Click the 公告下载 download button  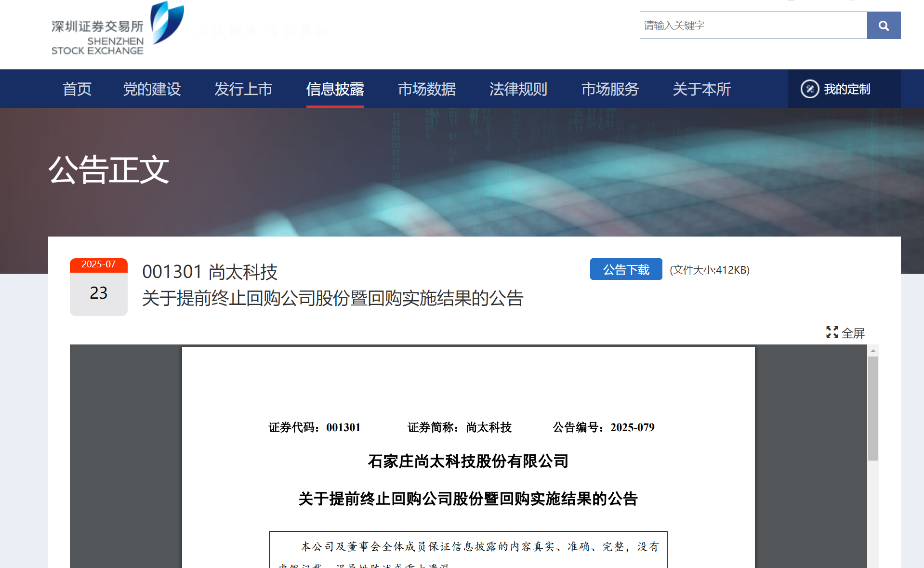(626, 269)
